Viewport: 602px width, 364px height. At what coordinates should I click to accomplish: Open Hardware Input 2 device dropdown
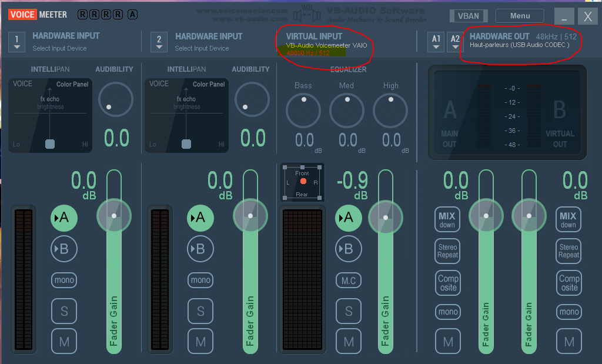(x=159, y=42)
